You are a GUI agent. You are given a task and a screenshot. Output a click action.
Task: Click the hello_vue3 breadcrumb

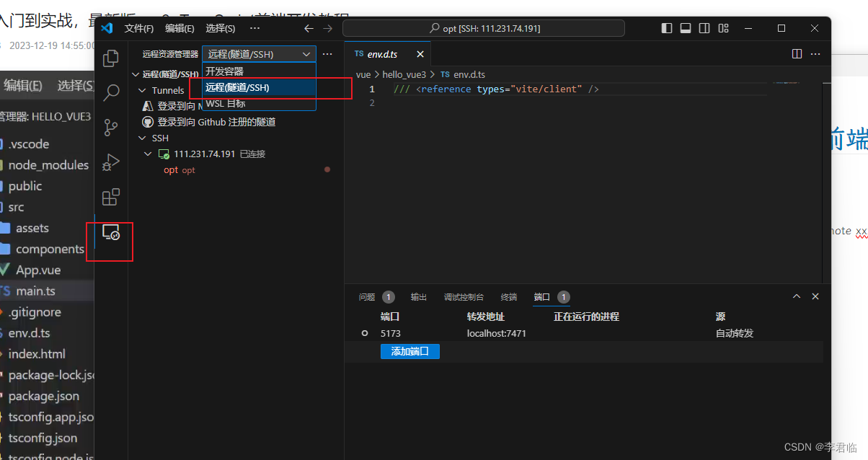404,74
